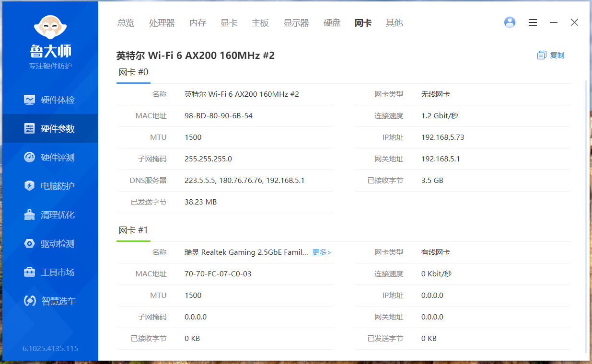Viewport: 592px width, 364px height.
Task: Switch to the 主板 tab
Action: [x=260, y=23]
